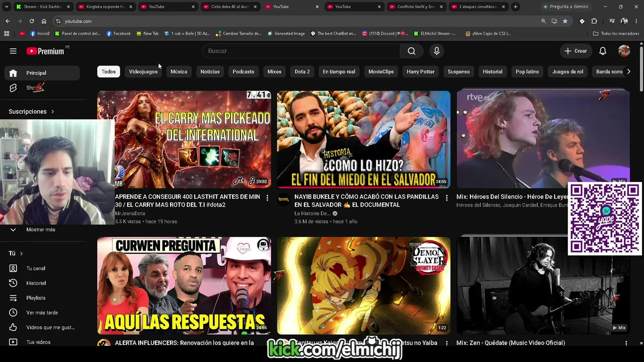Select the Todos filter chip
Image resolution: width=644 pixels, height=362 pixels.
coord(109,71)
